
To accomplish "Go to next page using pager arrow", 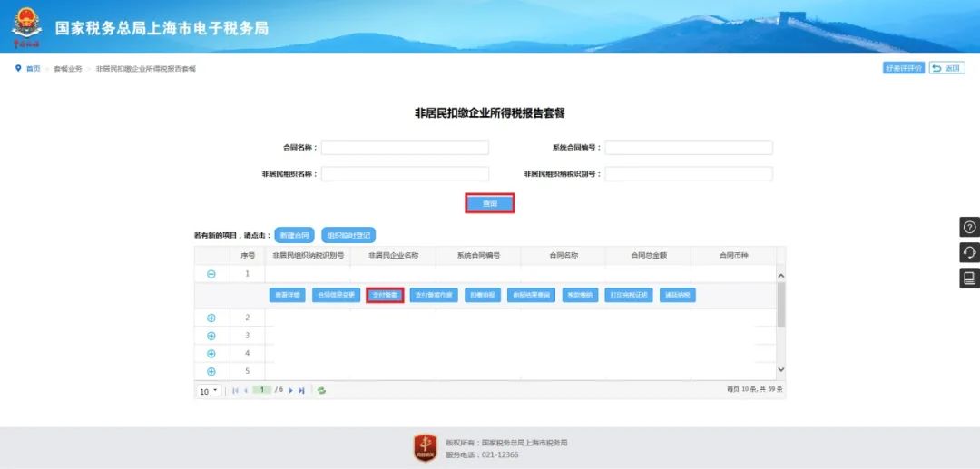I will click(290, 390).
